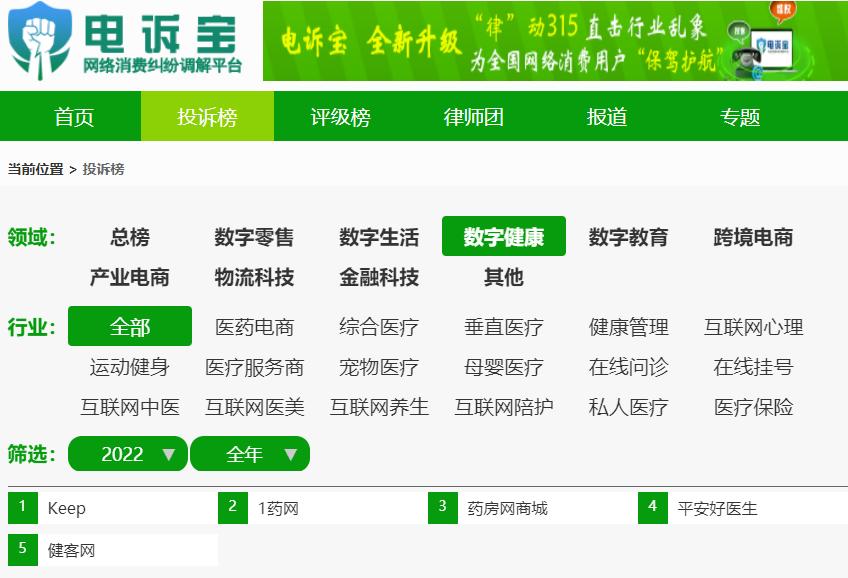Select the 医疗保险 industry filter
848x578 pixels.
pos(753,407)
